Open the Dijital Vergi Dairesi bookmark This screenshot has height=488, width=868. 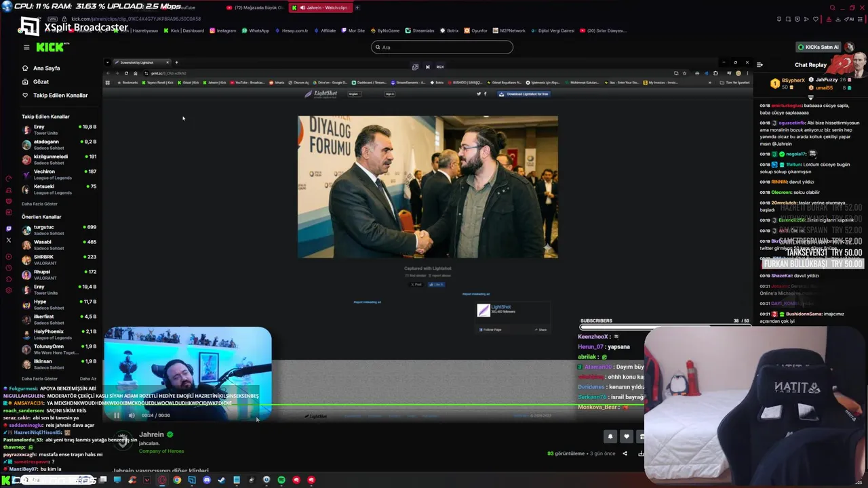552,30
